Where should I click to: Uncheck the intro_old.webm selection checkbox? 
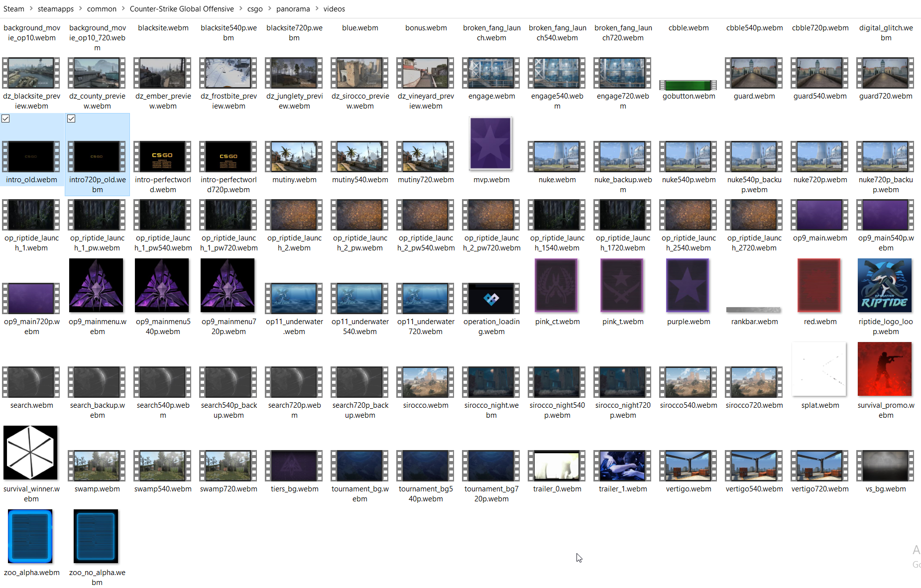5,118
